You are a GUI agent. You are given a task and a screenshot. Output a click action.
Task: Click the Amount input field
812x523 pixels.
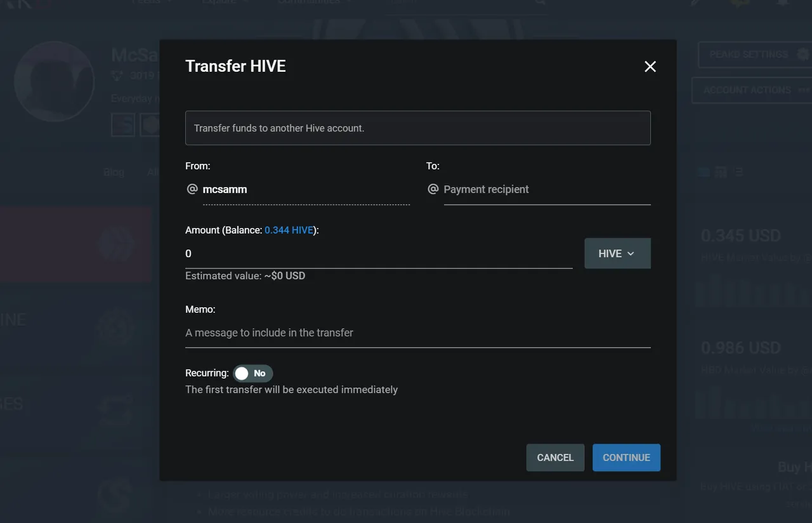(379, 253)
